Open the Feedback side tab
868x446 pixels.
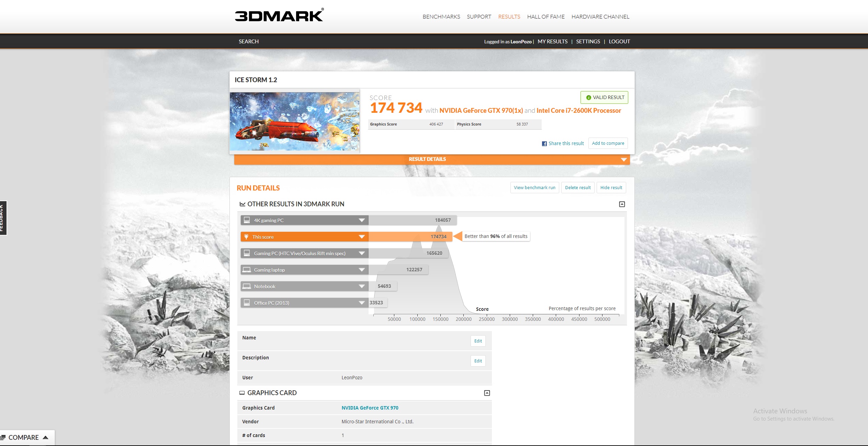[3, 218]
